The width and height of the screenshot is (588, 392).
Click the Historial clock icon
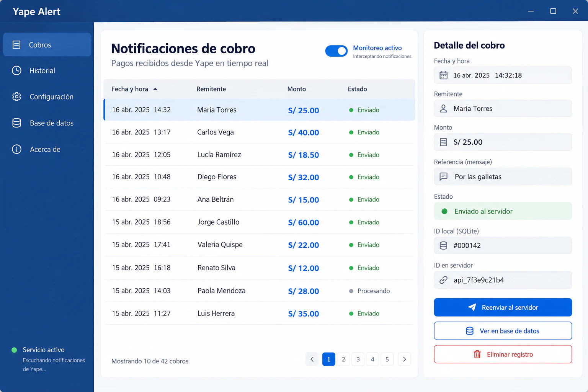(16, 70)
